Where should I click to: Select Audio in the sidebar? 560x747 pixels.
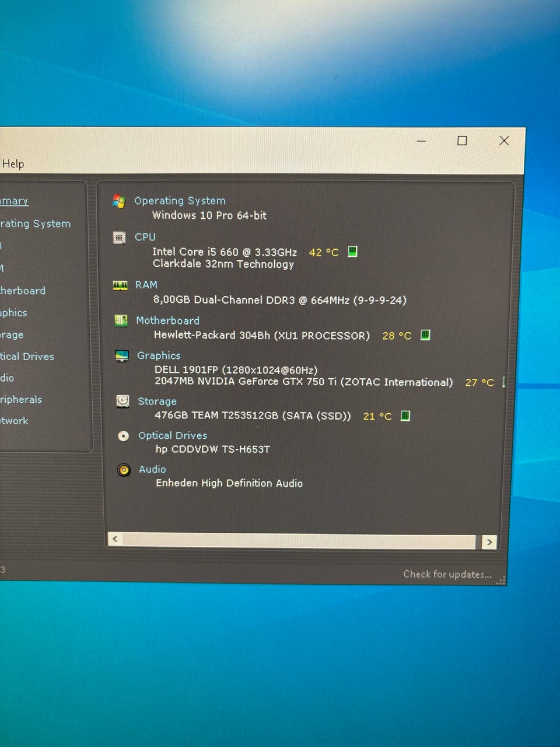pyautogui.click(x=7, y=378)
